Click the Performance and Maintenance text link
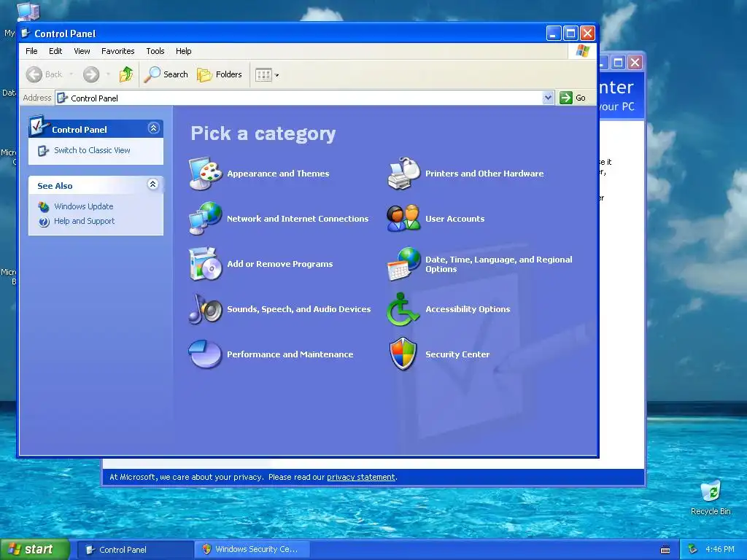747x560 pixels. point(290,354)
